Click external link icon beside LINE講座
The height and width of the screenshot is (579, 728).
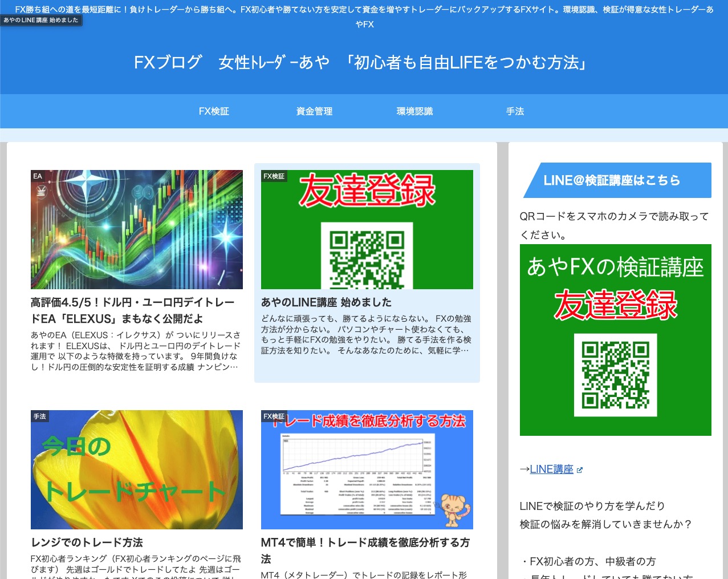click(x=580, y=470)
